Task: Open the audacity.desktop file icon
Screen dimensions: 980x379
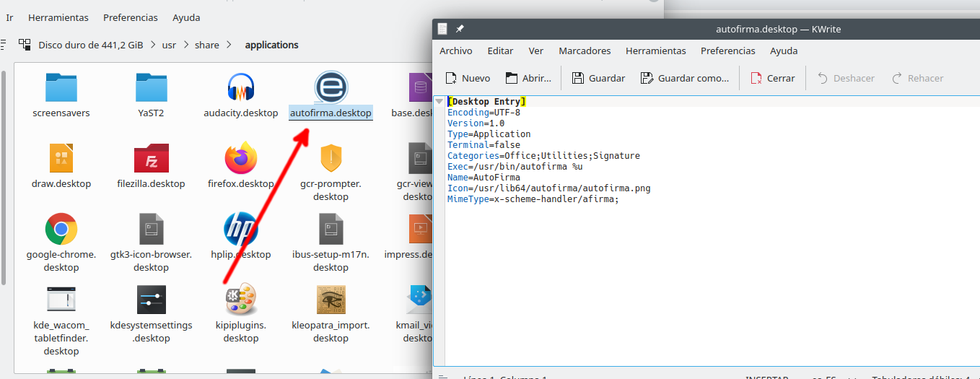Action: [x=241, y=88]
